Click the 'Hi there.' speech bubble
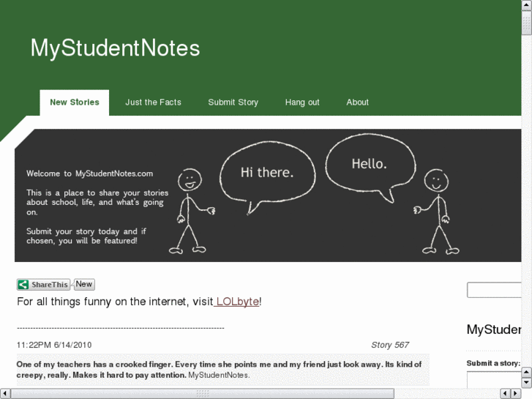 click(x=266, y=173)
